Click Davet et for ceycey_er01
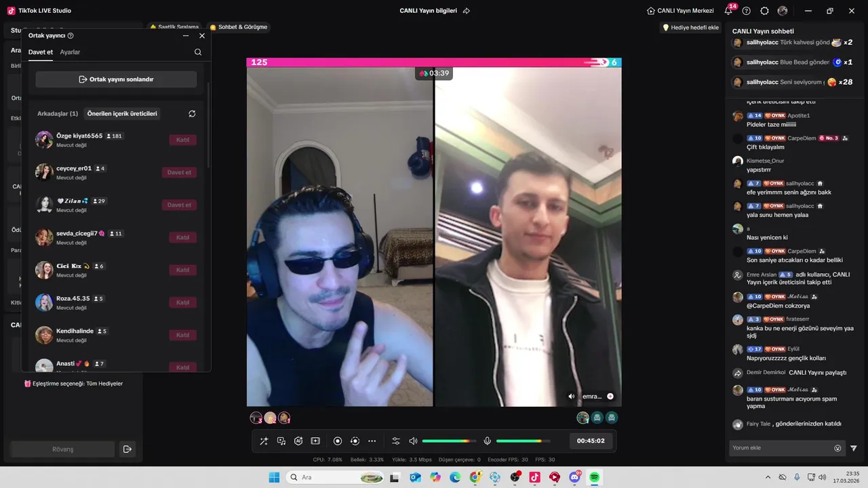This screenshot has width=868, height=488. (179, 172)
